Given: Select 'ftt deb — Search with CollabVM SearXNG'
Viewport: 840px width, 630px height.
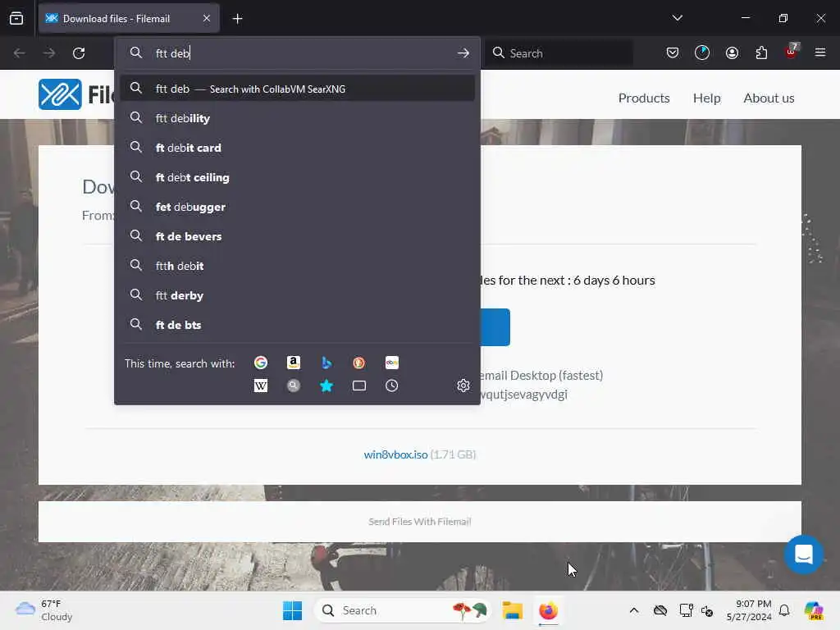Looking at the screenshot, I should point(297,89).
